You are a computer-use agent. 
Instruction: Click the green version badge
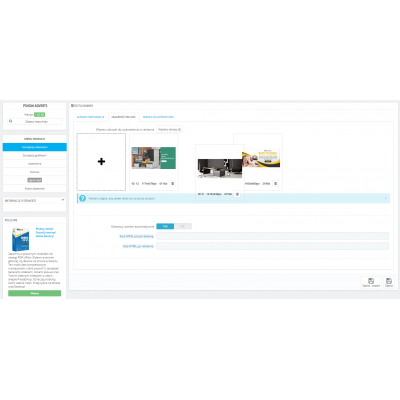coord(39,114)
